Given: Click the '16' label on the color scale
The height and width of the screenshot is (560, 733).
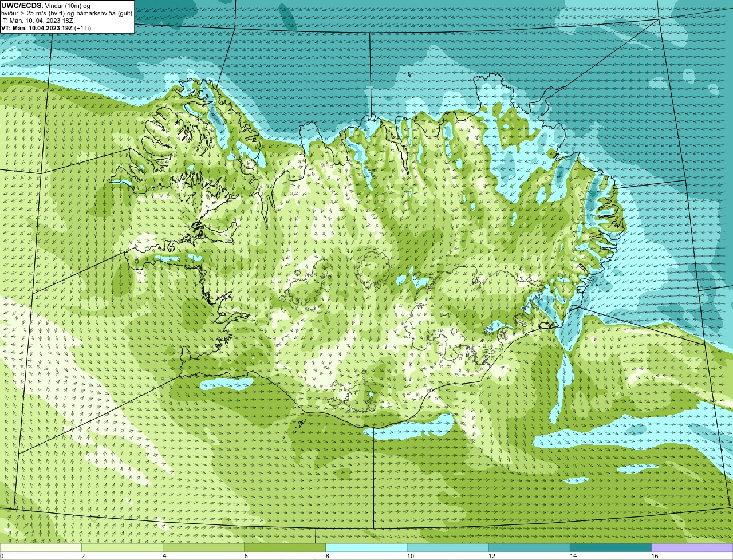Looking at the screenshot, I should point(655,556).
